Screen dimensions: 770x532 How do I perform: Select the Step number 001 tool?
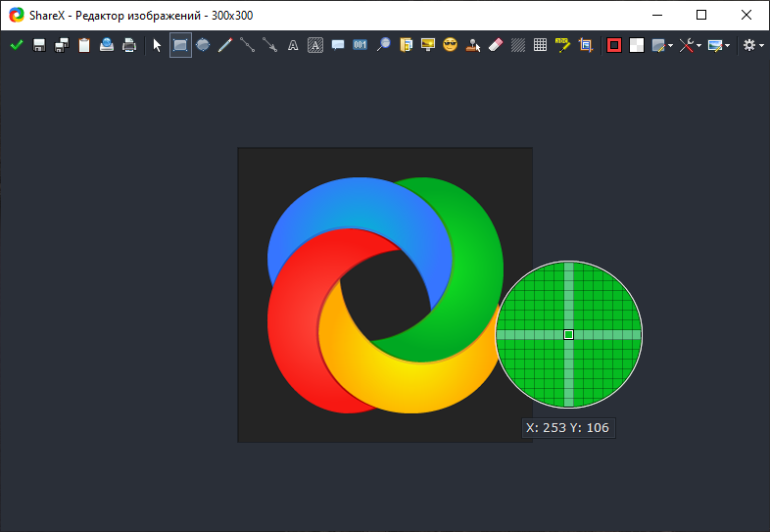[x=360, y=45]
